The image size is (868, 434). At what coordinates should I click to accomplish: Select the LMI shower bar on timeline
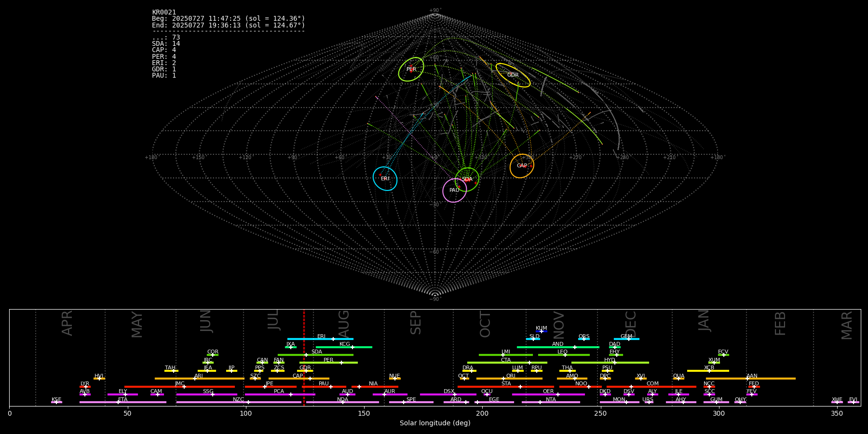[x=506, y=355]
